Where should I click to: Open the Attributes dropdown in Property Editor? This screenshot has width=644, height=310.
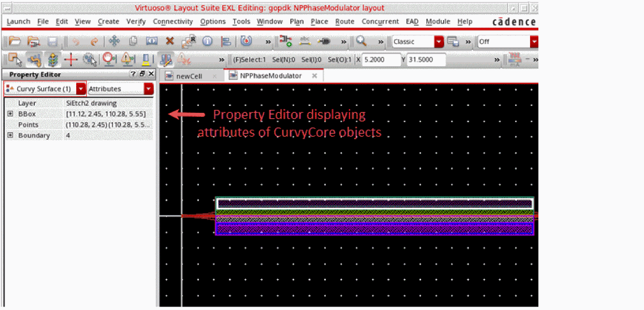point(148,89)
